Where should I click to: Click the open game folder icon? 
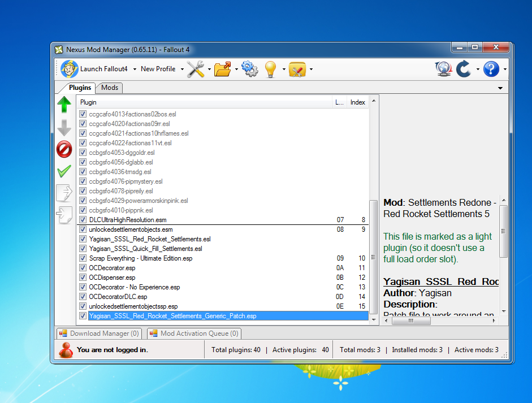(x=223, y=69)
